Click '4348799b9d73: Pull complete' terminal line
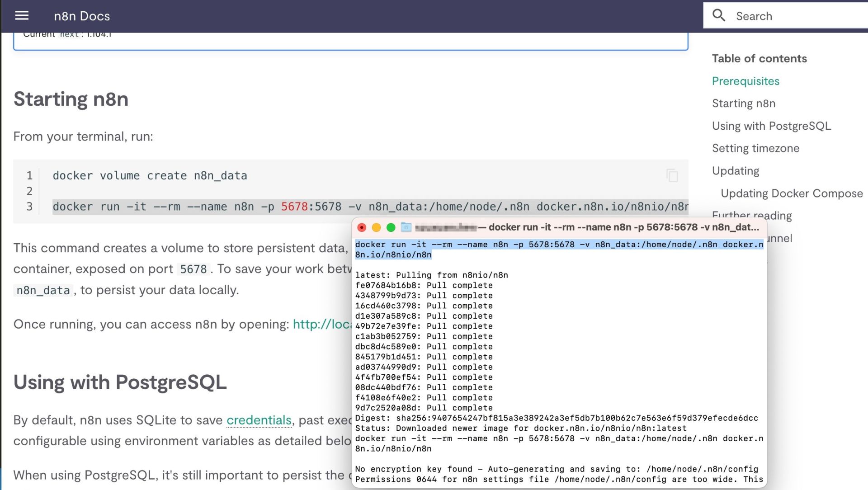 (x=424, y=296)
